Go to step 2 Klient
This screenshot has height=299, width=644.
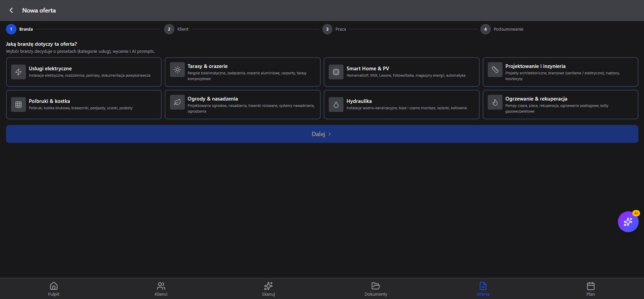[x=176, y=29]
